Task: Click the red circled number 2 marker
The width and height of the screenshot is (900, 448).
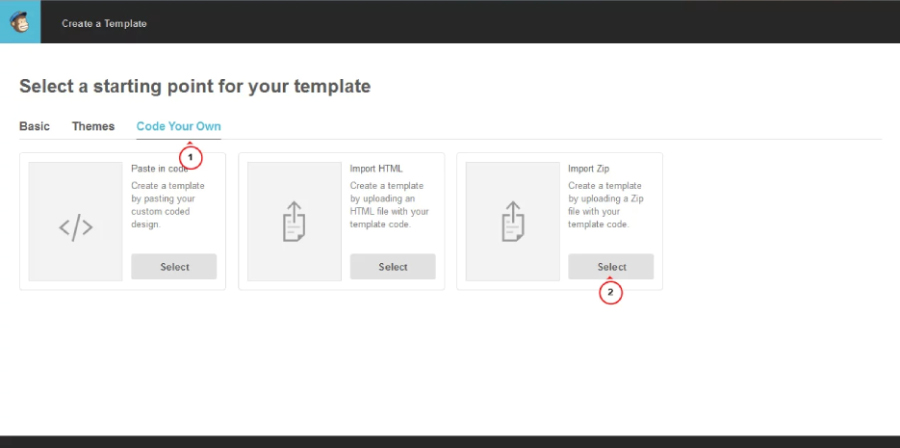Action: (610, 293)
